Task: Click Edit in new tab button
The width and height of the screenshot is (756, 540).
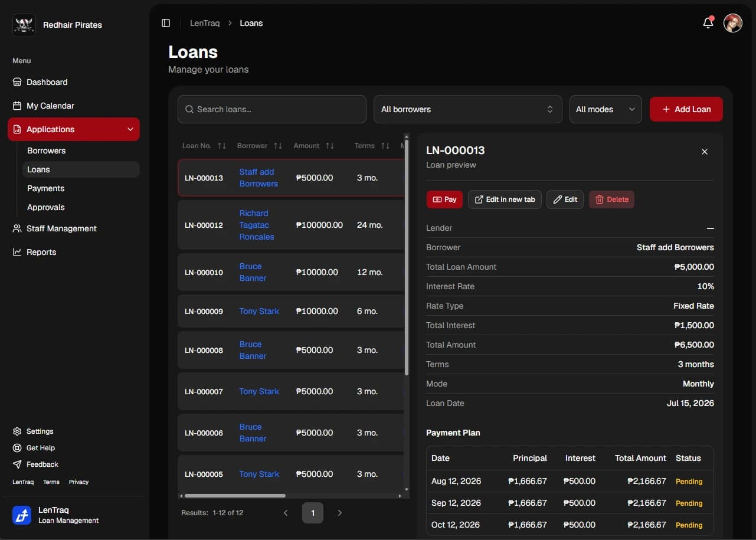Action: [x=505, y=199]
